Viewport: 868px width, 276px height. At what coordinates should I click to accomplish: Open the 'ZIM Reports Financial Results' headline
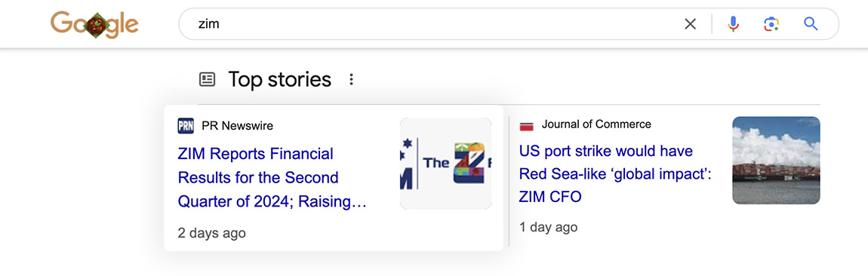[x=272, y=177]
